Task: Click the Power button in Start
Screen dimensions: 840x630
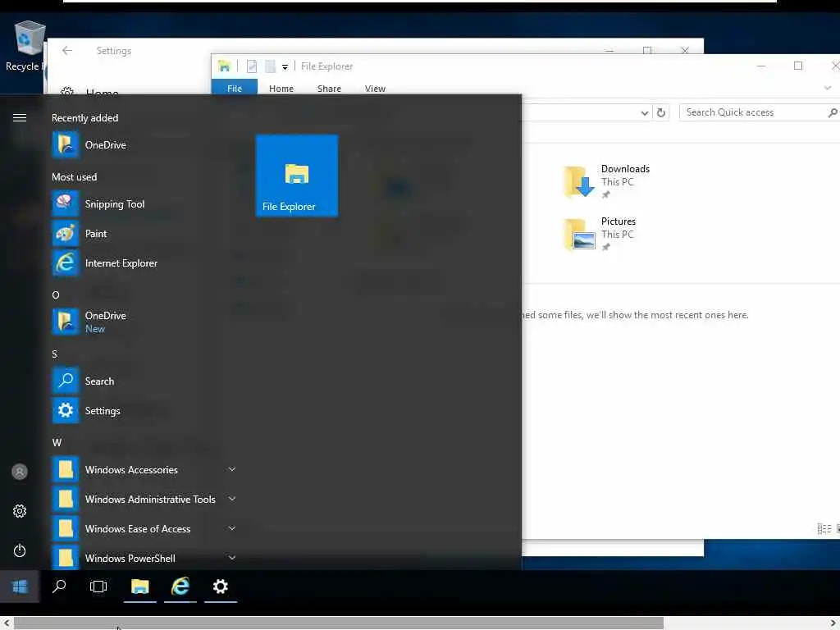Action: click(20, 550)
